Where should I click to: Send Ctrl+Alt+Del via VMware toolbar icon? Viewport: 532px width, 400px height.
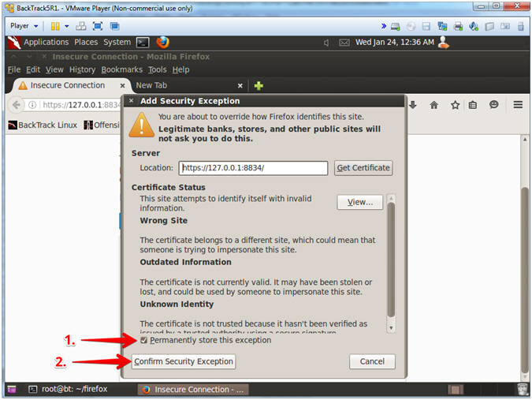point(80,26)
